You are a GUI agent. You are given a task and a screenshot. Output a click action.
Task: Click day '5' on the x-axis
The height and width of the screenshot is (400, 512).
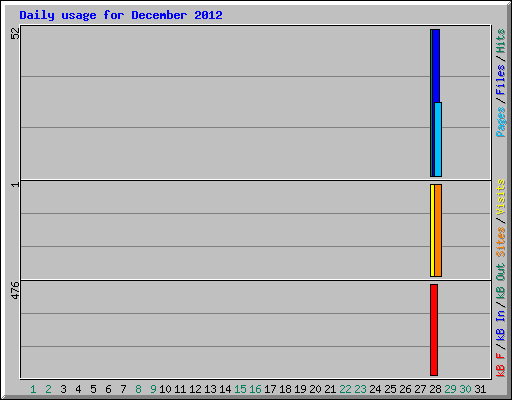point(93,389)
